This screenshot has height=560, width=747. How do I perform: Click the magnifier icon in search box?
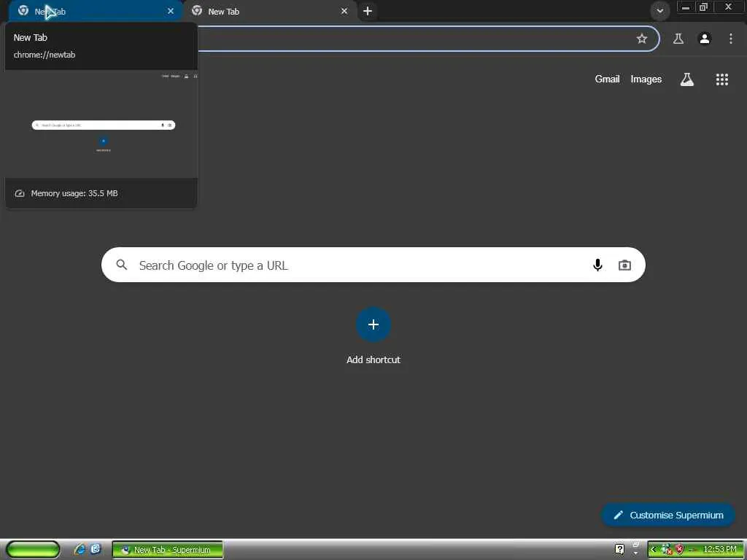click(x=122, y=265)
